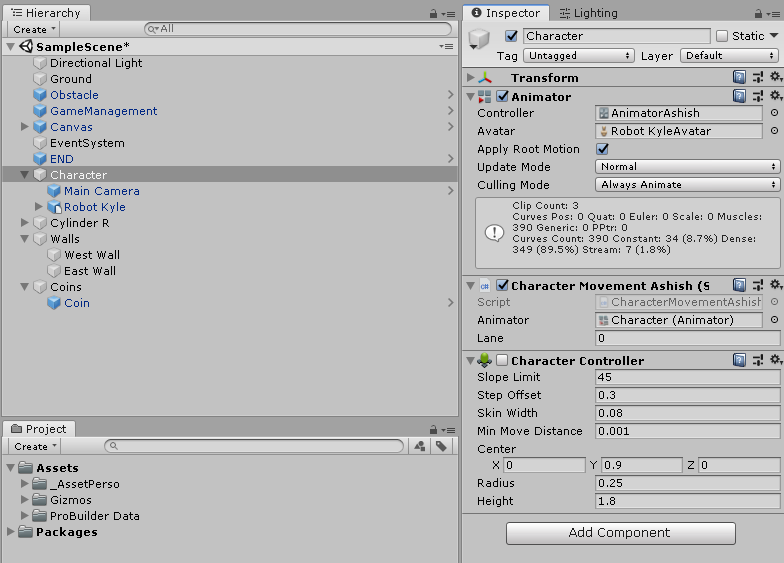The width and height of the screenshot is (784, 563).
Task: Click the Lane value field
Action: (688, 338)
